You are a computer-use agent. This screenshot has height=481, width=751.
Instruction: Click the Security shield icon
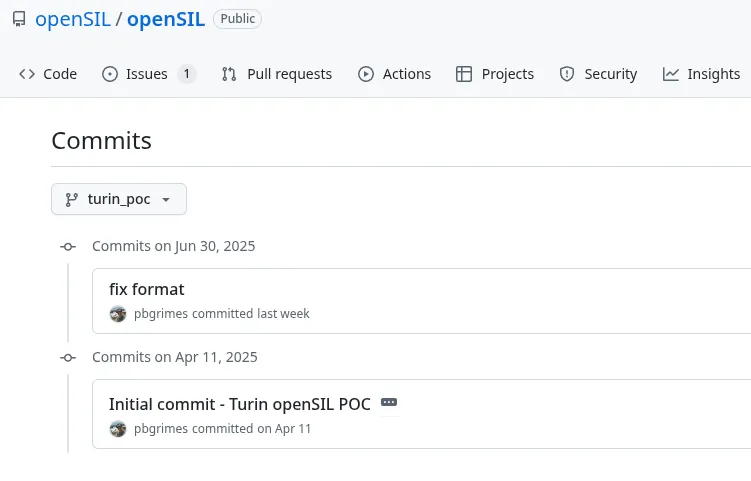[x=567, y=74]
